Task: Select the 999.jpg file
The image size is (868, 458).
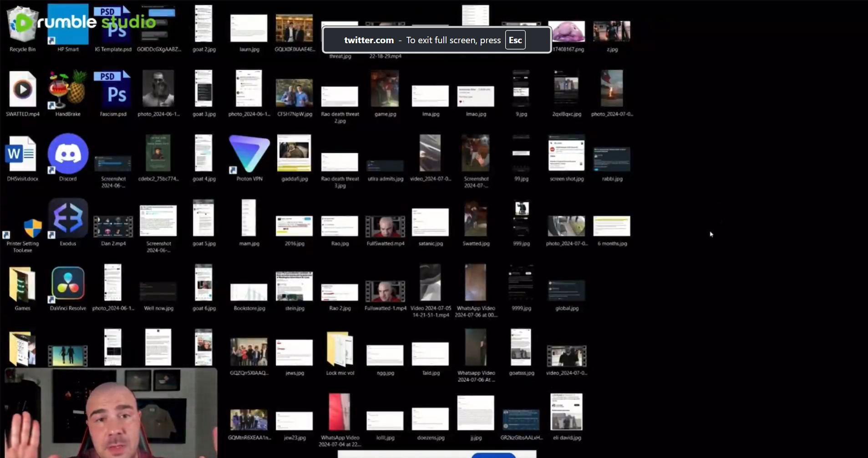Action: pyautogui.click(x=521, y=223)
